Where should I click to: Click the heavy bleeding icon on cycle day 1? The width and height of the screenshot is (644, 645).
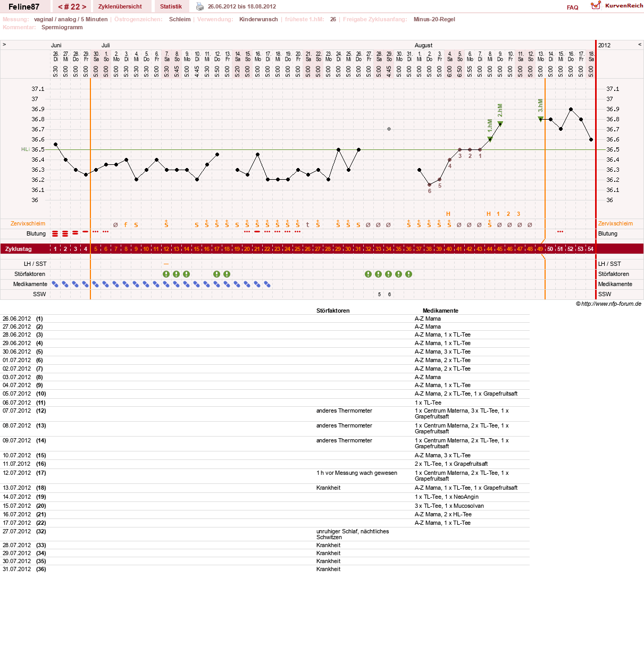[55, 233]
